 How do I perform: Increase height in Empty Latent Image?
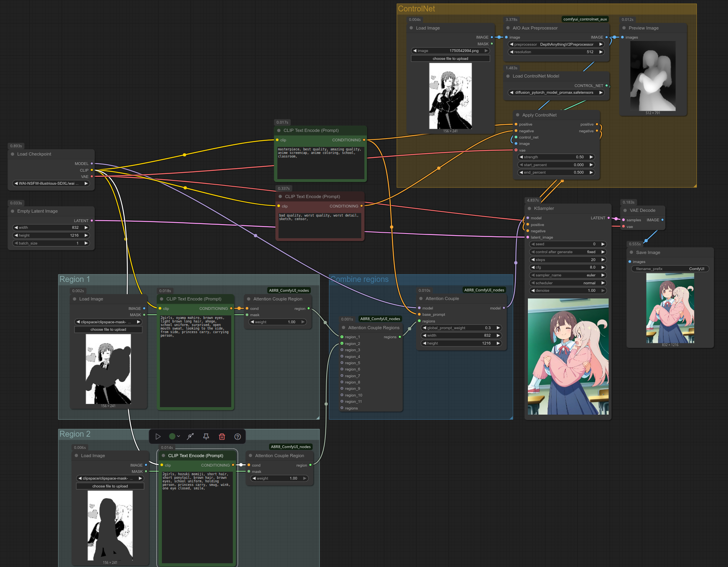click(x=86, y=235)
